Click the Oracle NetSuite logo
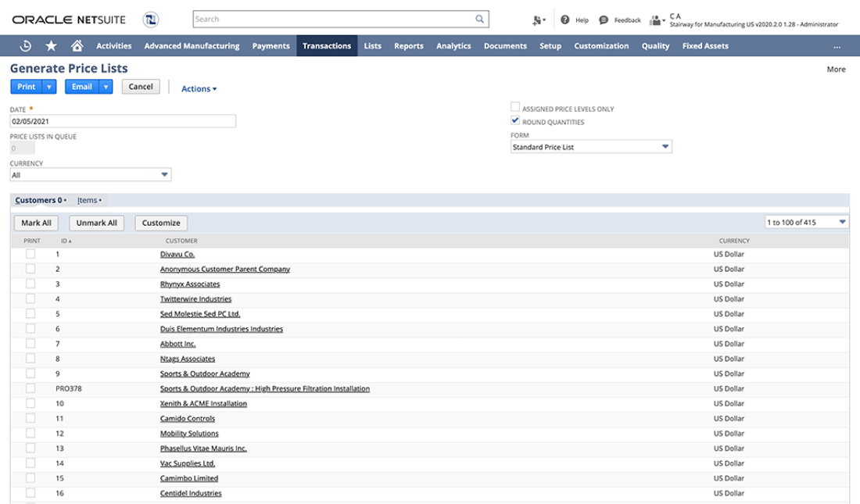860x504 pixels. pyautogui.click(x=69, y=20)
